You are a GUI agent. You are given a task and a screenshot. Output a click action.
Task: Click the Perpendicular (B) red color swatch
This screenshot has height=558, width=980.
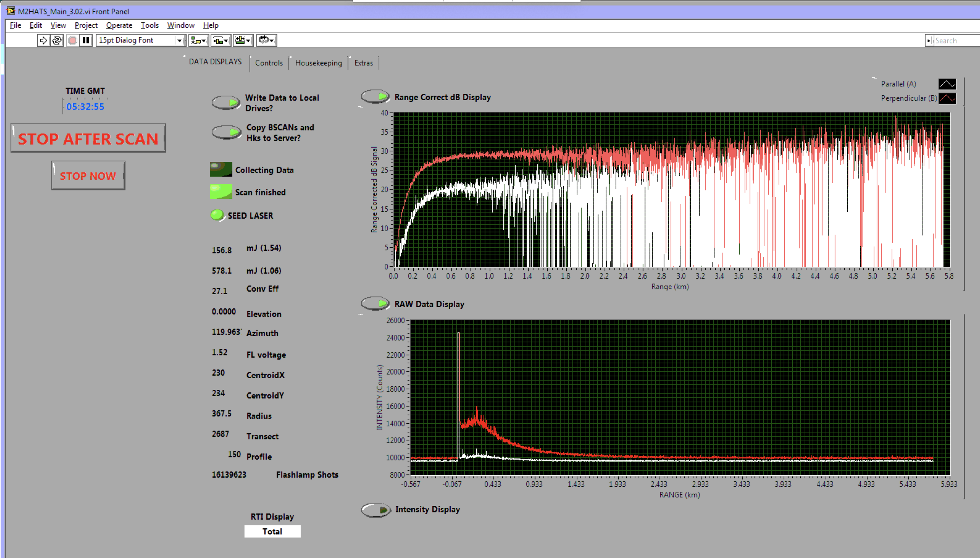point(947,98)
